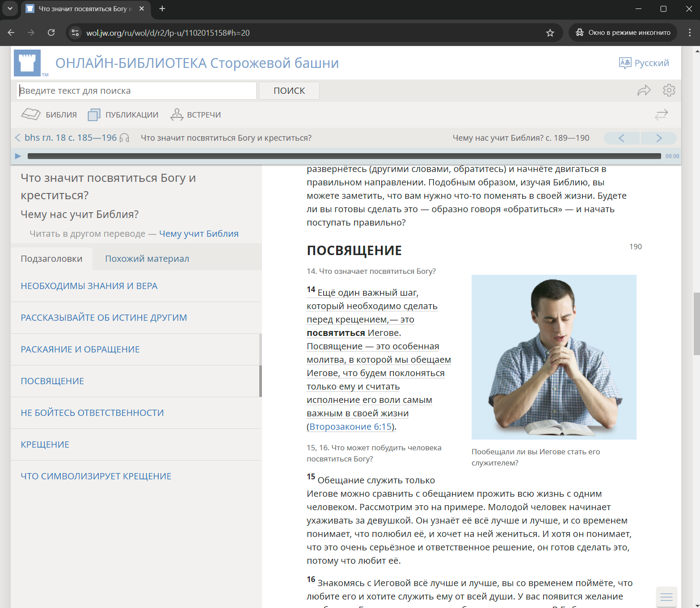Open the settings gear icon
The image size is (700, 608).
click(x=669, y=90)
